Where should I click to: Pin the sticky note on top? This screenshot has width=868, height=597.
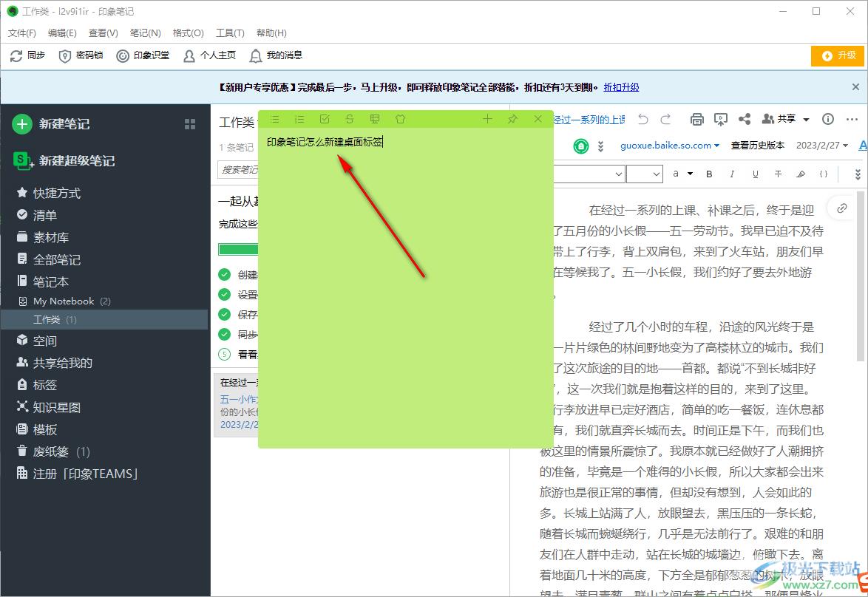(512, 119)
